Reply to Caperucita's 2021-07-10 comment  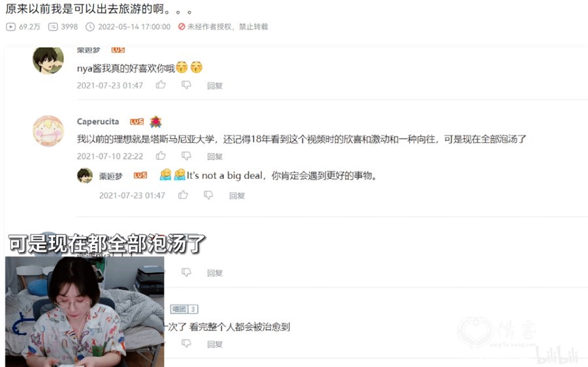click(215, 156)
